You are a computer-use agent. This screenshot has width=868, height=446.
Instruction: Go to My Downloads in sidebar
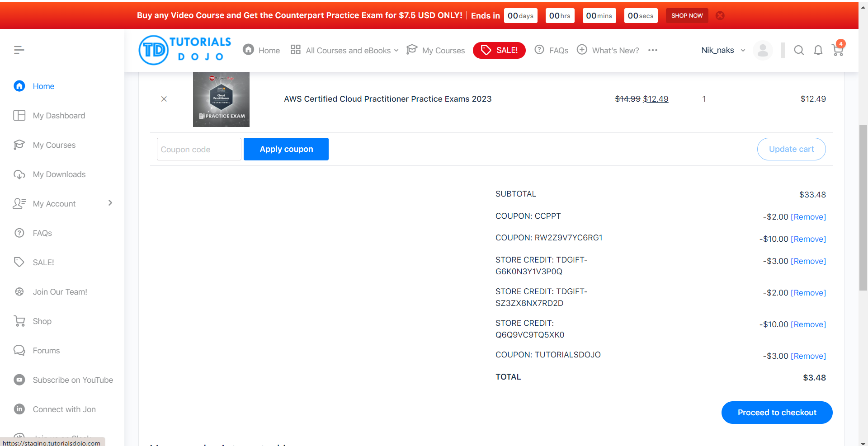point(59,174)
